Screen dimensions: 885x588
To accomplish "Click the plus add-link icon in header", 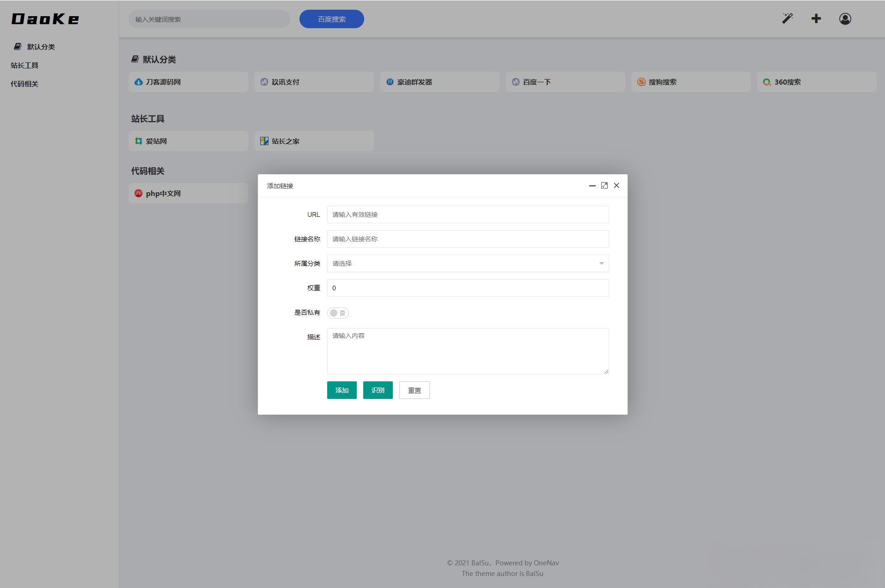I will click(x=816, y=18).
